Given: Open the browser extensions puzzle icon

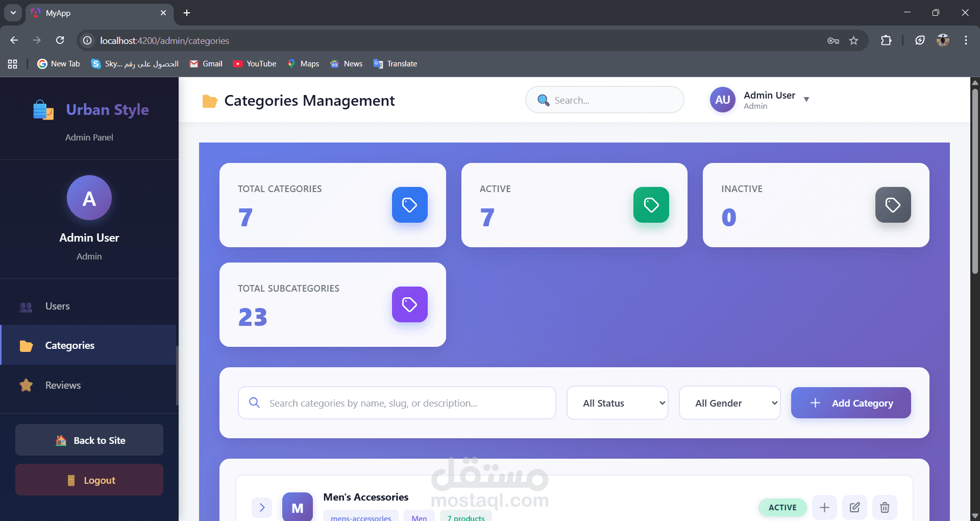Looking at the screenshot, I should click(x=886, y=40).
